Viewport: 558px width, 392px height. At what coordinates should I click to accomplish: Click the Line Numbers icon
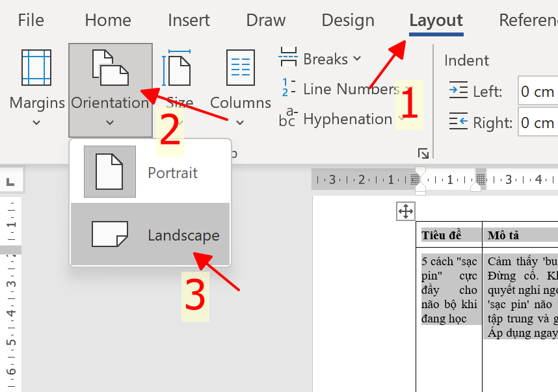tap(288, 88)
